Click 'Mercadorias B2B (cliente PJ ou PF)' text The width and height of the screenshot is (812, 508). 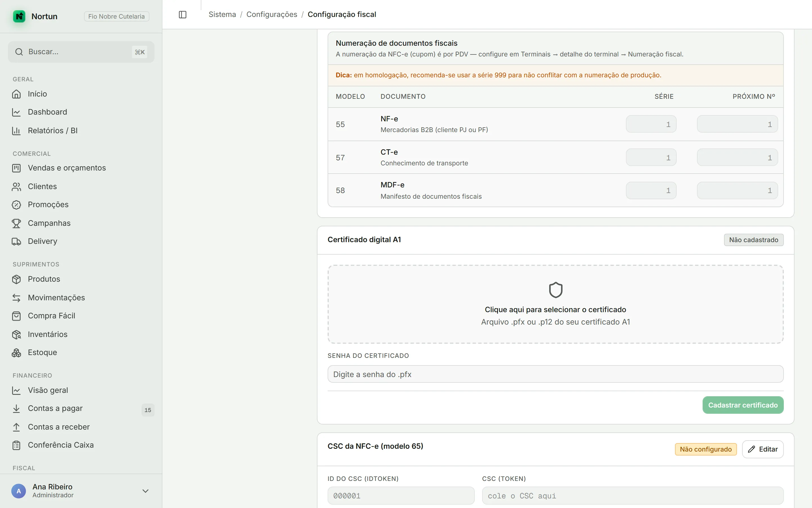point(434,130)
